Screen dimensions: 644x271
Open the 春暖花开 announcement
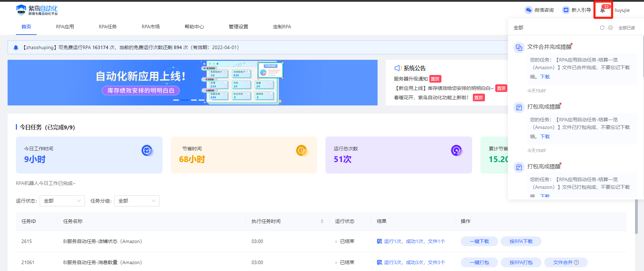[x=432, y=97]
